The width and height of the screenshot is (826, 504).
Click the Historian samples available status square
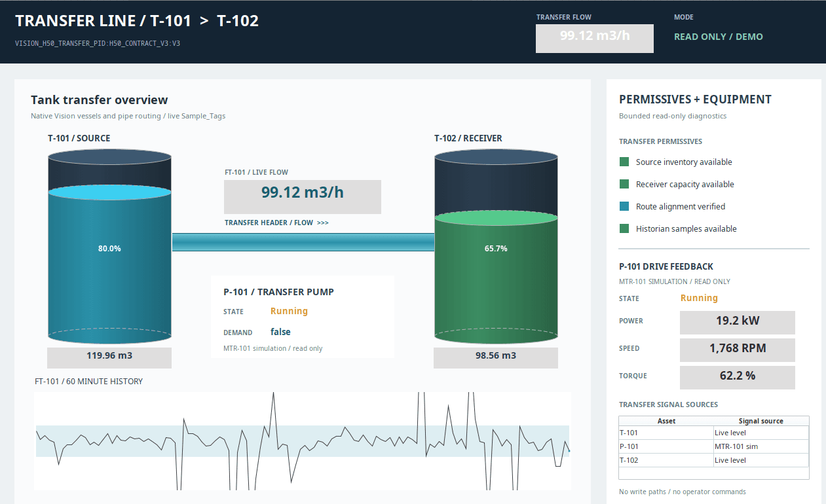pyautogui.click(x=624, y=228)
